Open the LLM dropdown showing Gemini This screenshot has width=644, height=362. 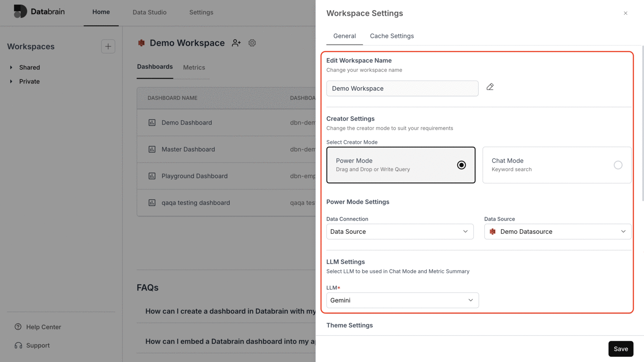point(402,300)
